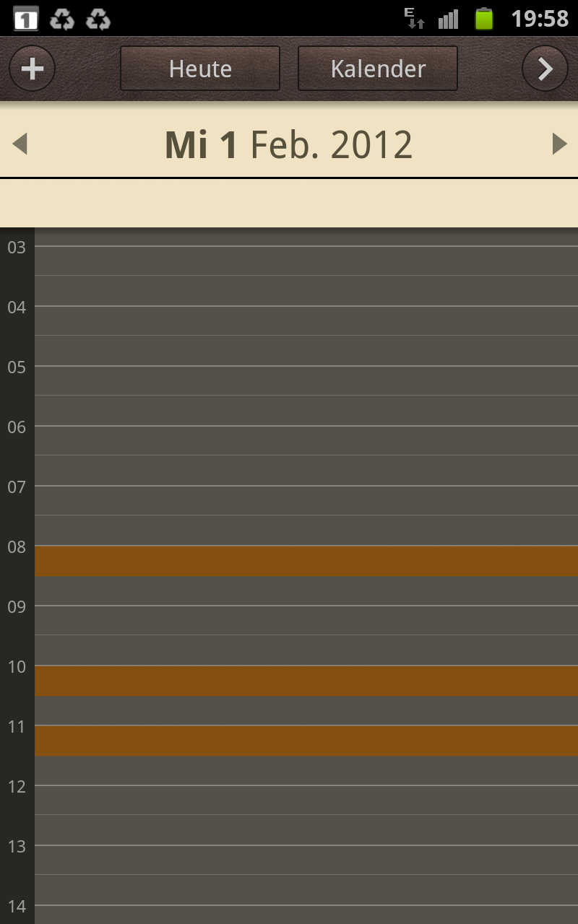
Task: Go to previous day with left arrow
Action: [x=20, y=144]
